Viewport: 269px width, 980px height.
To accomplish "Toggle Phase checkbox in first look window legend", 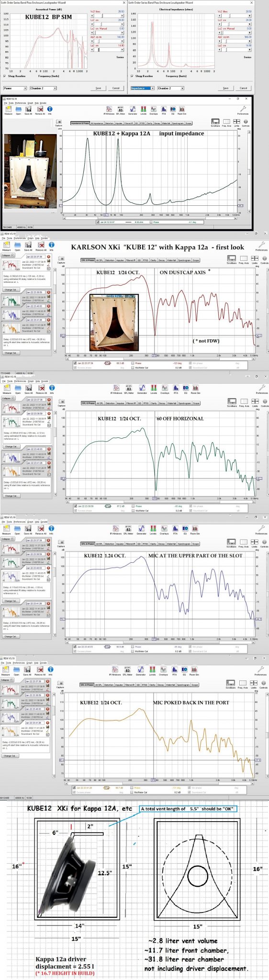I will point(133,363).
